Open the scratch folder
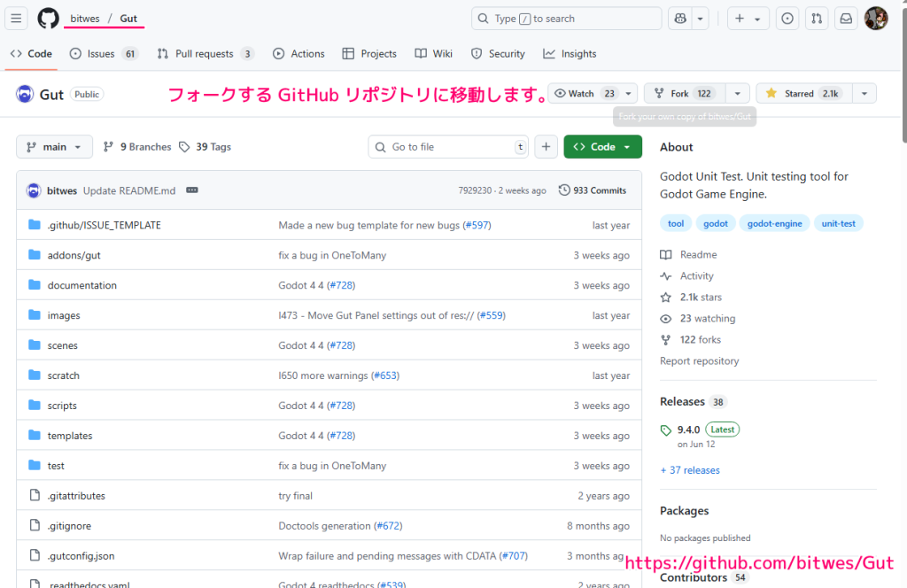The width and height of the screenshot is (907, 588). pyautogui.click(x=64, y=375)
